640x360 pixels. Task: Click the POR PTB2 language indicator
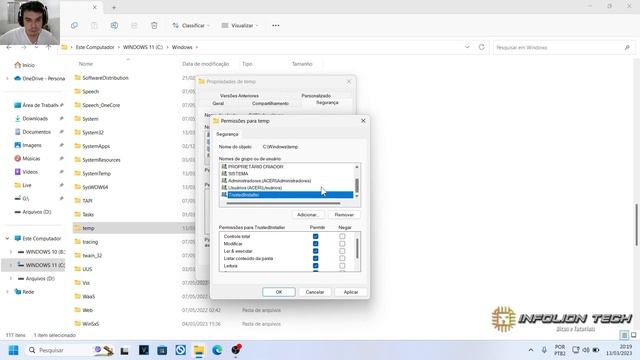560,350
